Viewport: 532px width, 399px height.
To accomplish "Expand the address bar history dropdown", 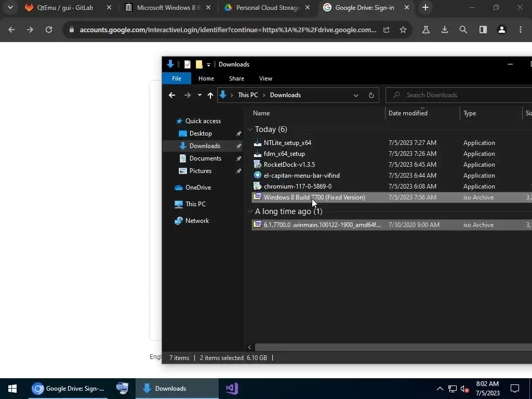I will 355,96.
